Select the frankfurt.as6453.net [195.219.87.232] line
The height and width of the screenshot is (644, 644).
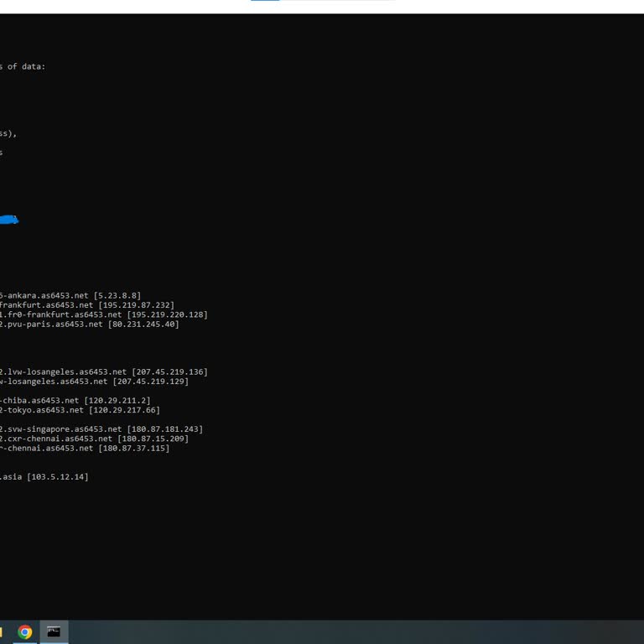pos(87,305)
